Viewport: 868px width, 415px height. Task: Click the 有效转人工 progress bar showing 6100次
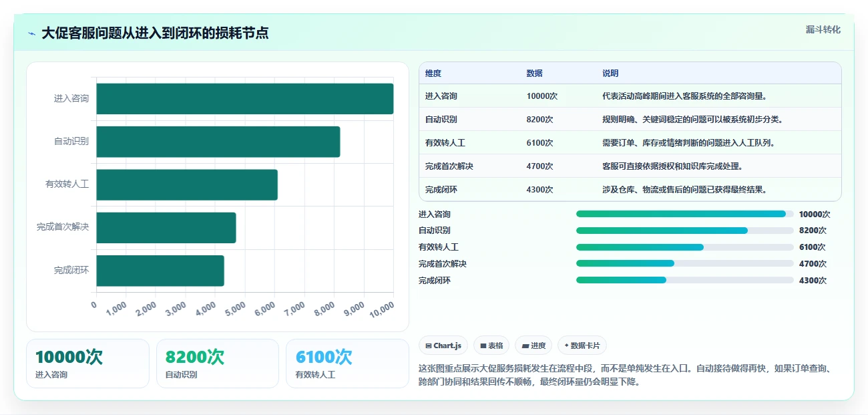[x=684, y=247]
